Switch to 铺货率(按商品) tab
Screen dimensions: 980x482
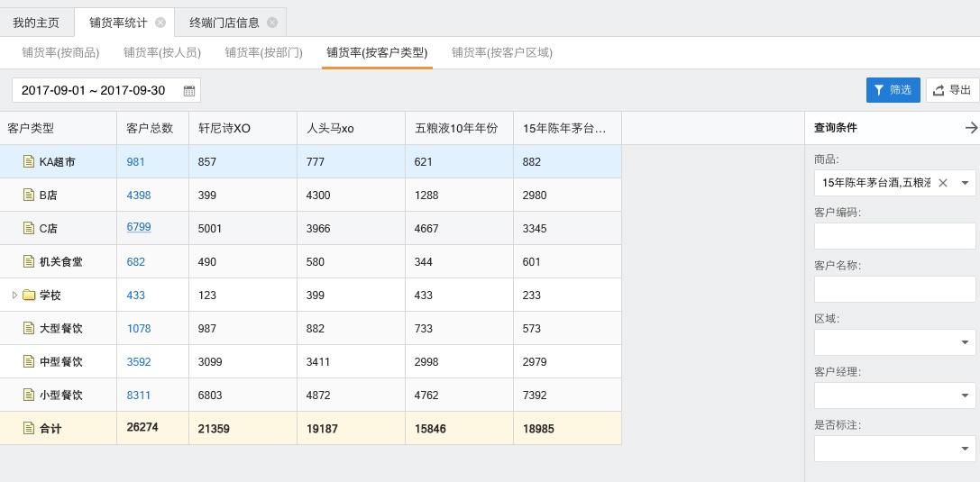point(60,52)
